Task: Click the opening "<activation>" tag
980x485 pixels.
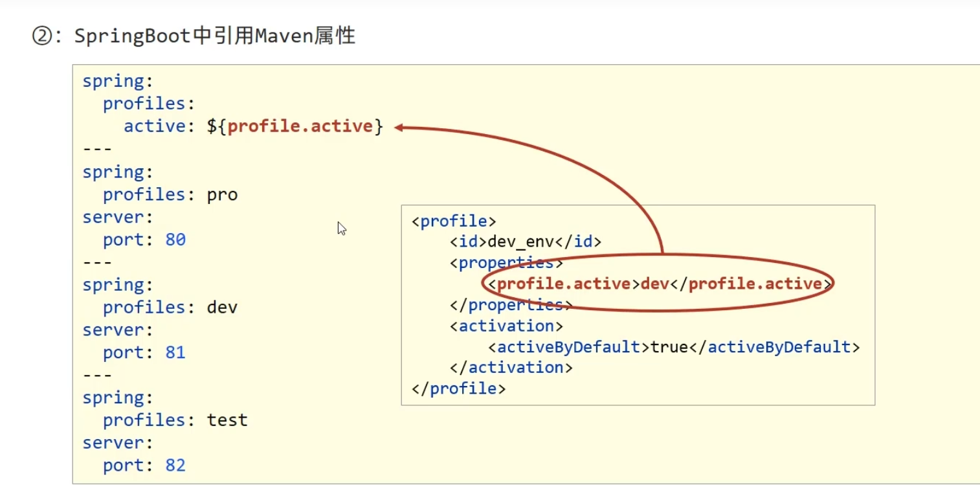Action: pos(506,326)
